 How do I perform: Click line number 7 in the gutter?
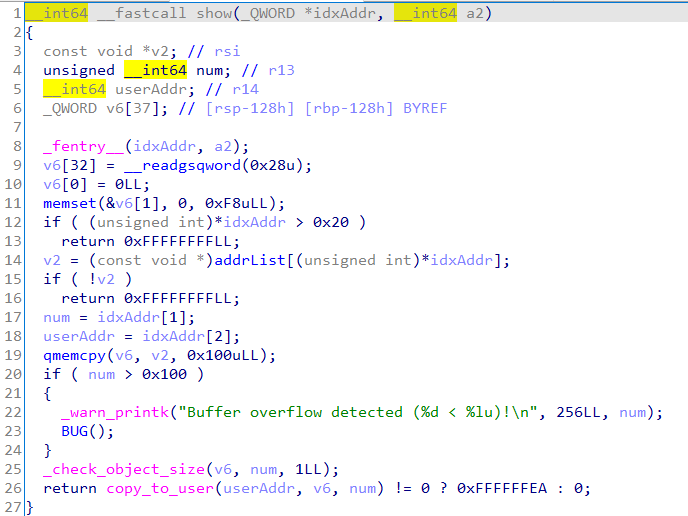pos(17,127)
